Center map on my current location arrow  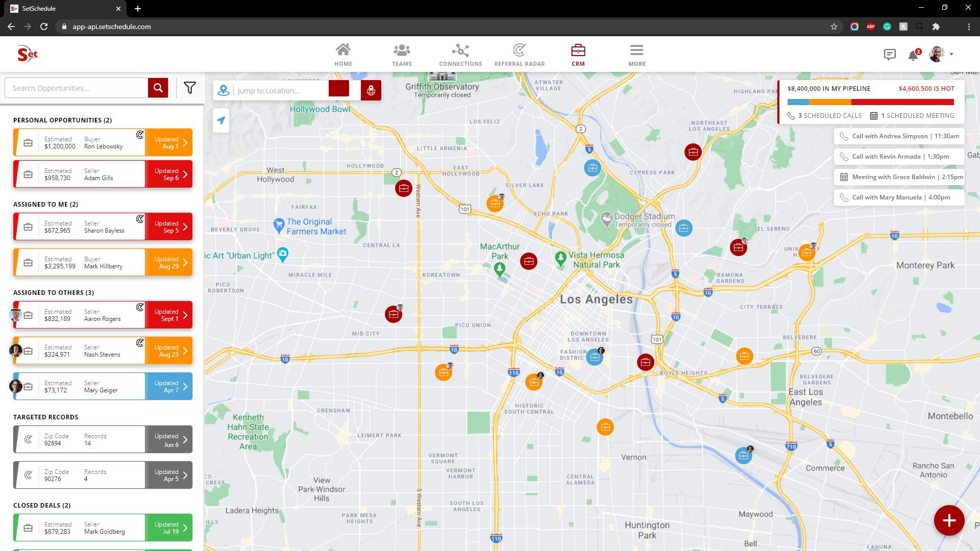coord(221,120)
